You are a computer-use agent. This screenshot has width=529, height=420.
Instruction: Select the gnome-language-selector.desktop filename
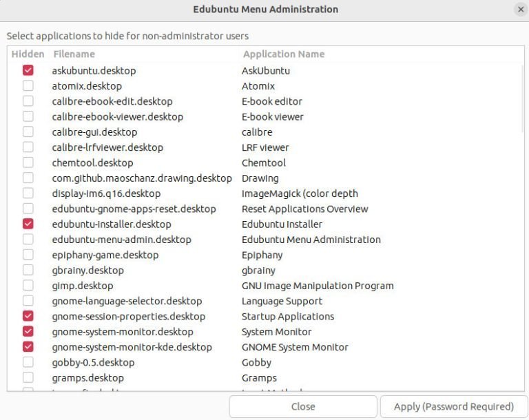click(x=127, y=301)
